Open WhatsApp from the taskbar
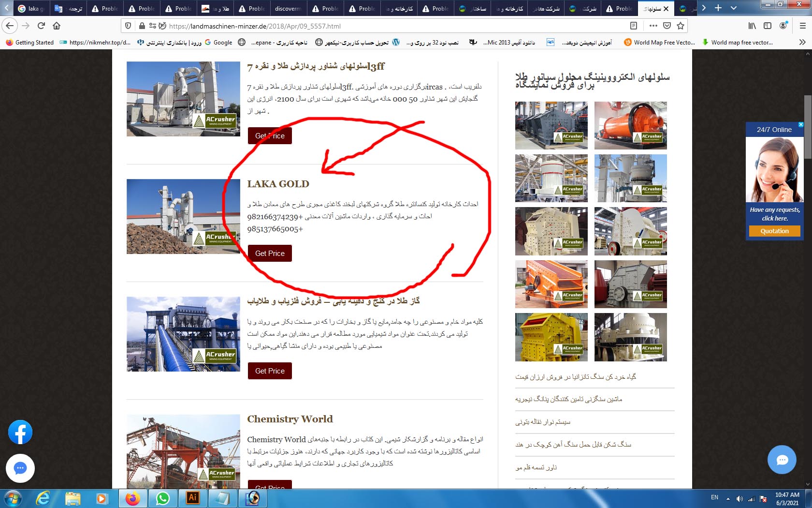This screenshot has height=508, width=812. click(x=163, y=498)
